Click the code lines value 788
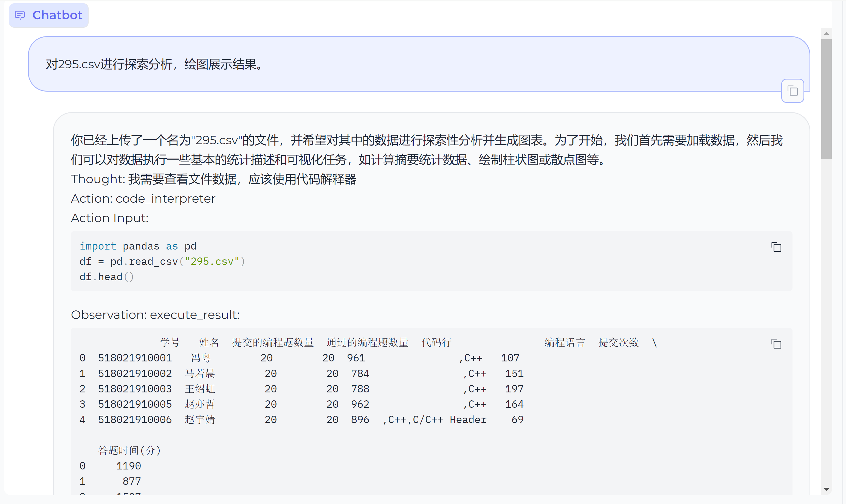The height and width of the screenshot is (504, 846). [x=360, y=389]
